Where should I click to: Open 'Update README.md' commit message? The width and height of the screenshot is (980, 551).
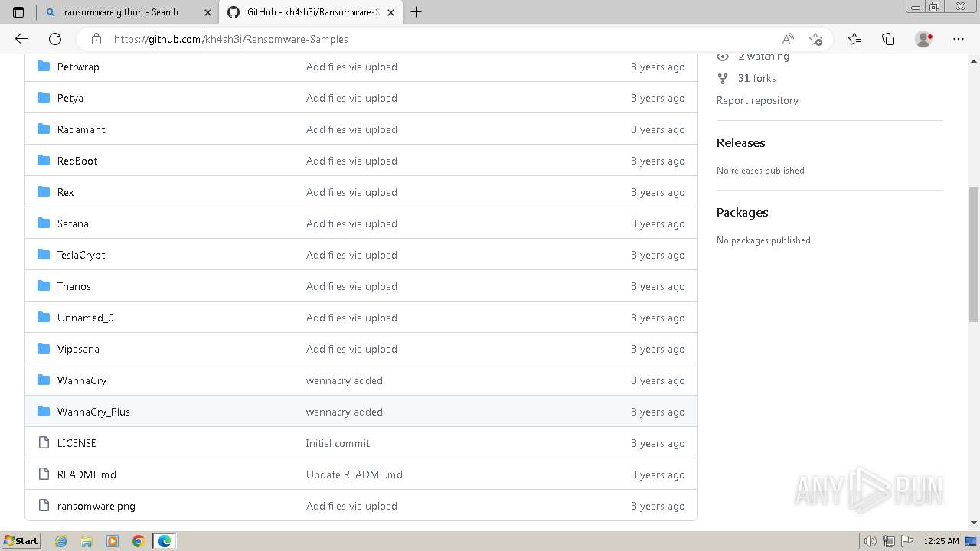[354, 474]
